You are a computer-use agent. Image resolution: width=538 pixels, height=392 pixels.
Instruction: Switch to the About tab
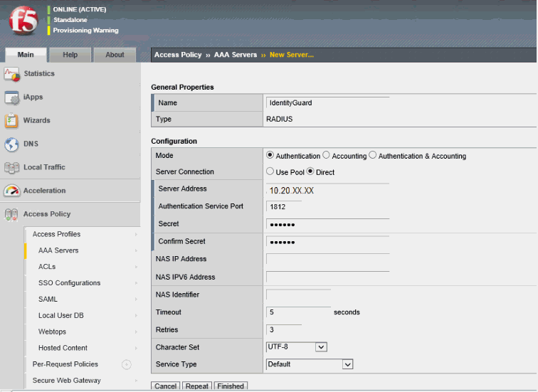pyautogui.click(x=115, y=55)
